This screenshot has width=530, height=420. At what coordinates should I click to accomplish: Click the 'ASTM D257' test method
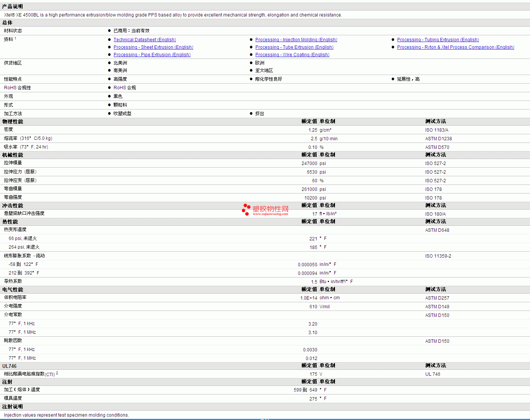pyautogui.click(x=437, y=298)
